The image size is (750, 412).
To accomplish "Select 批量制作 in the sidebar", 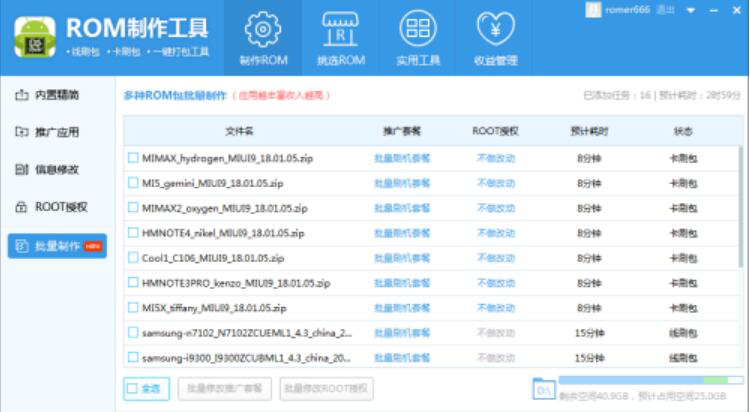I will coord(57,246).
